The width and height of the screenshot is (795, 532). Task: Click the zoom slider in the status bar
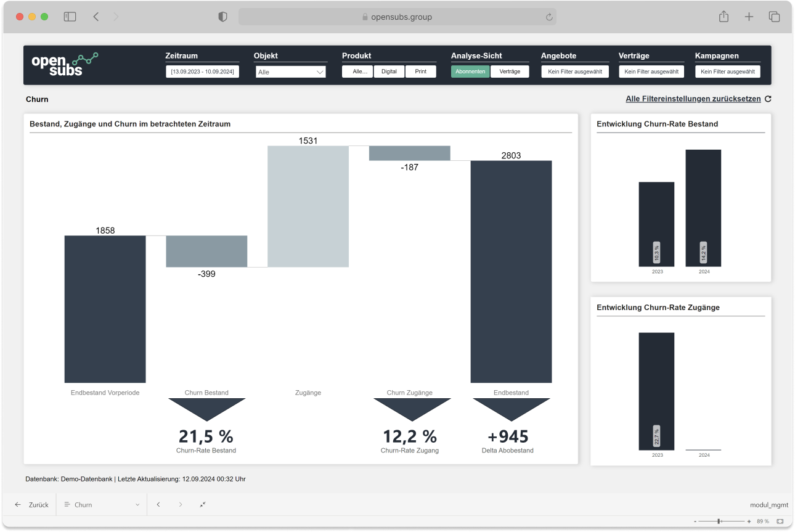(721, 522)
